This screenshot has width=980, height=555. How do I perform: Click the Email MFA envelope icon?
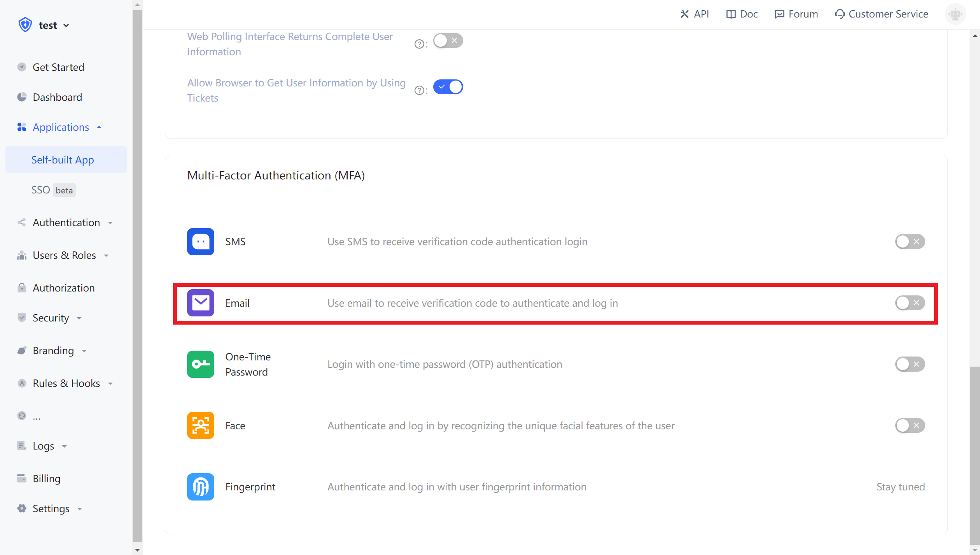(200, 303)
